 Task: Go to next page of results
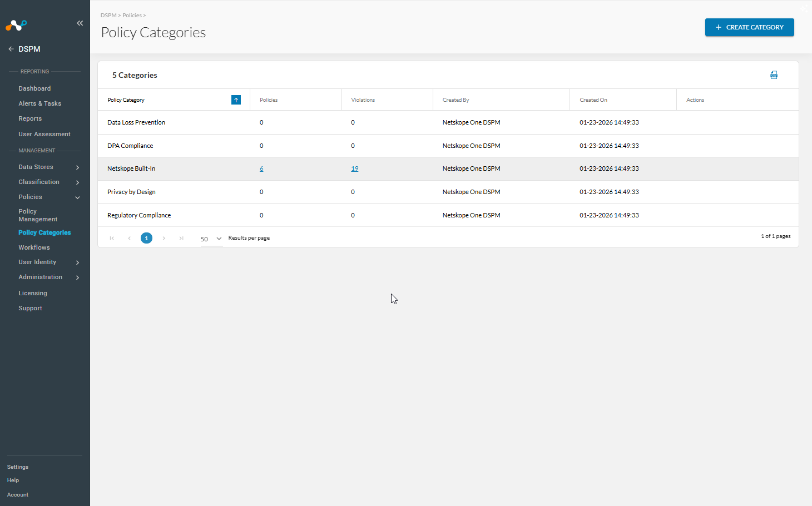pyautogui.click(x=164, y=238)
